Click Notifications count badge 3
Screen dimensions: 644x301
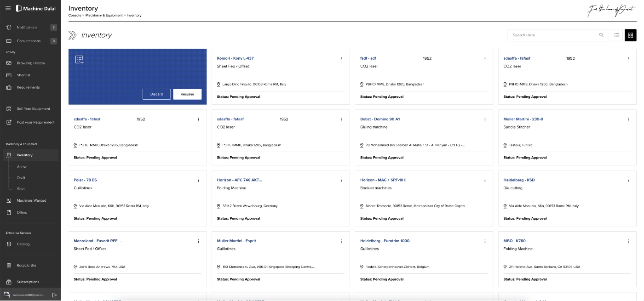pos(53,28)
